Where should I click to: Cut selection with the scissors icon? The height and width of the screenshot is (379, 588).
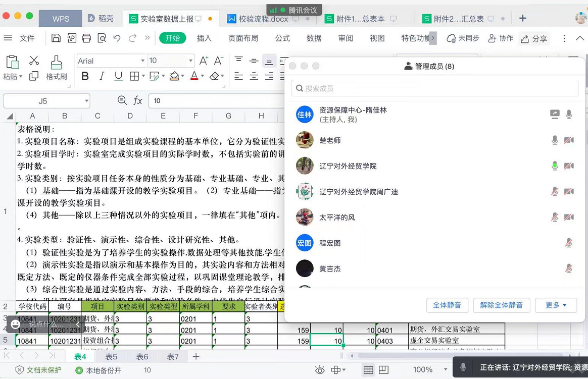point(34,60)
